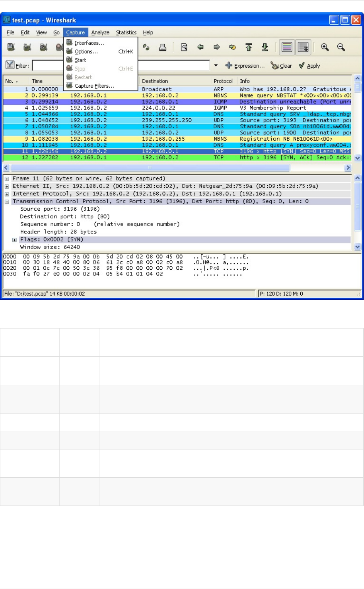
Task: Open the Statistics menu
Action: pyautogui.click(x=126, y=32)
